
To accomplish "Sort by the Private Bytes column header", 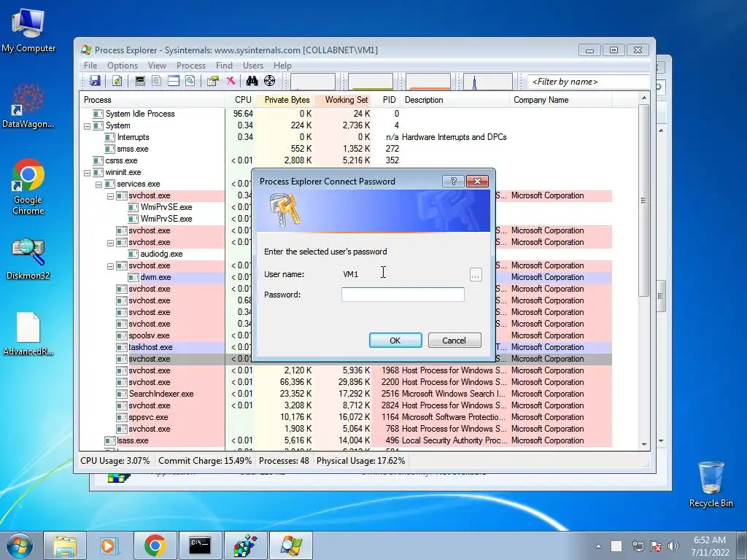I will coord(286,99).
